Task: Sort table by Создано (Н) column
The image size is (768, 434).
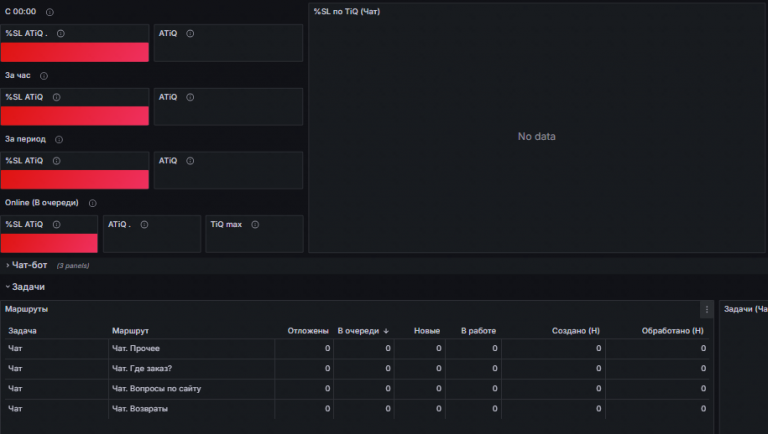Action: [x=576, y=331]
